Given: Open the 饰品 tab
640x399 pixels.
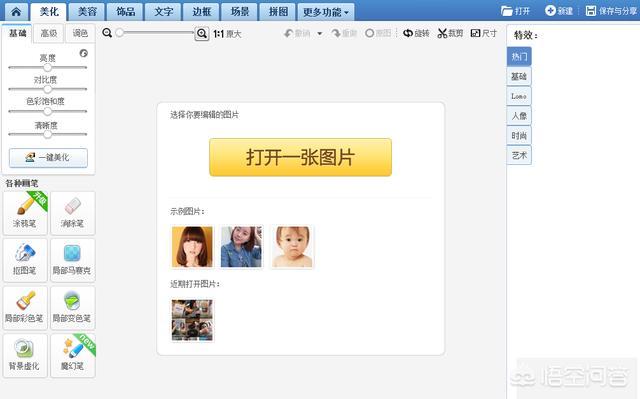Looking at the screenshot, I should (x=125, y=11).
